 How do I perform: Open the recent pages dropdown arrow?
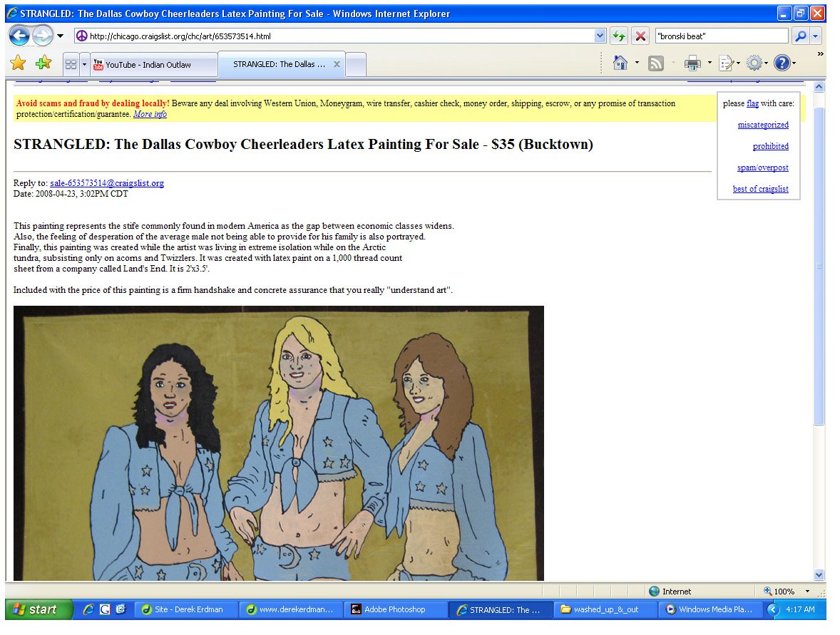pos(60,36)
